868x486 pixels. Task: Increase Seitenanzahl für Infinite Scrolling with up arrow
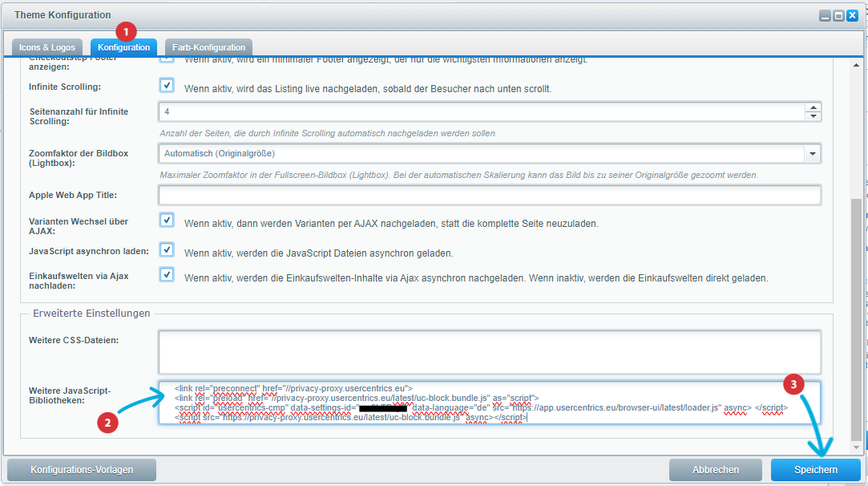(813, 107)
